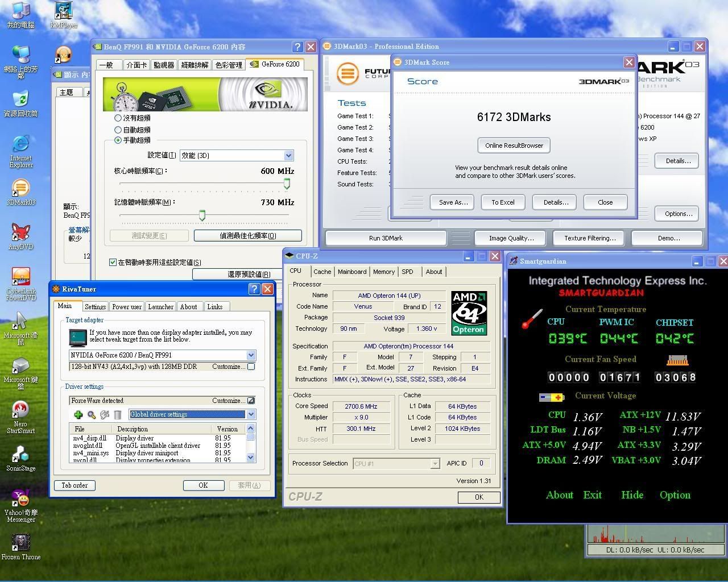Click Run 3DMark button
728x582 pixels.
(386, 238)
